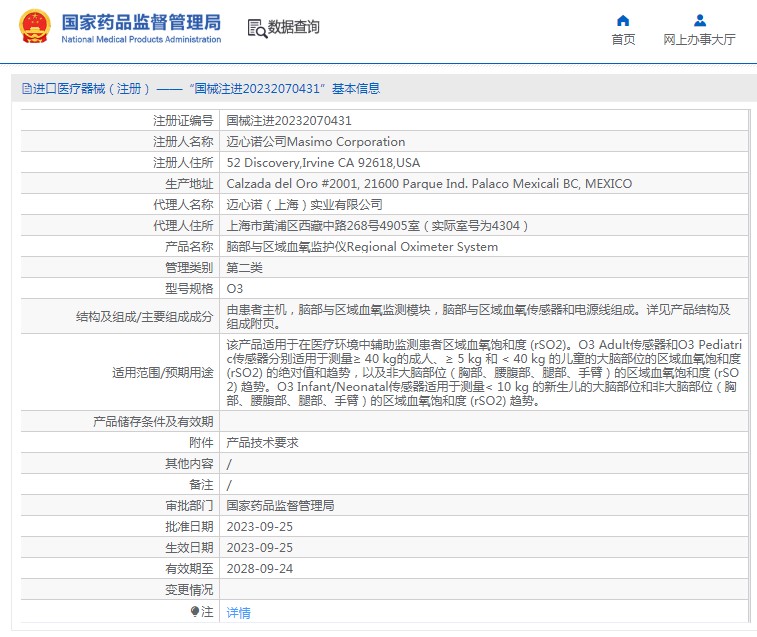Select the 产品名称 label
The width and height of the screenshot is (757, 637).
(x=189, y=247)
